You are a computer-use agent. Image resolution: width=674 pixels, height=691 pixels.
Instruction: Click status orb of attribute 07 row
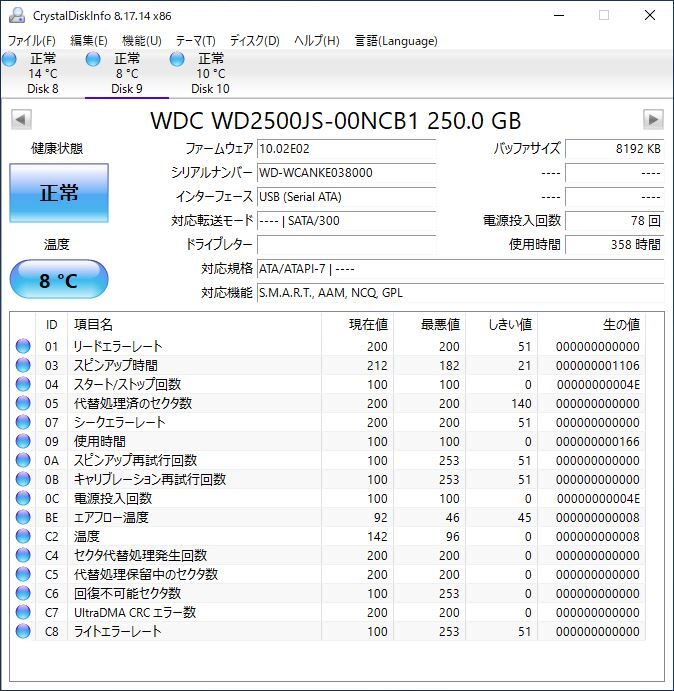pos(23,422)
